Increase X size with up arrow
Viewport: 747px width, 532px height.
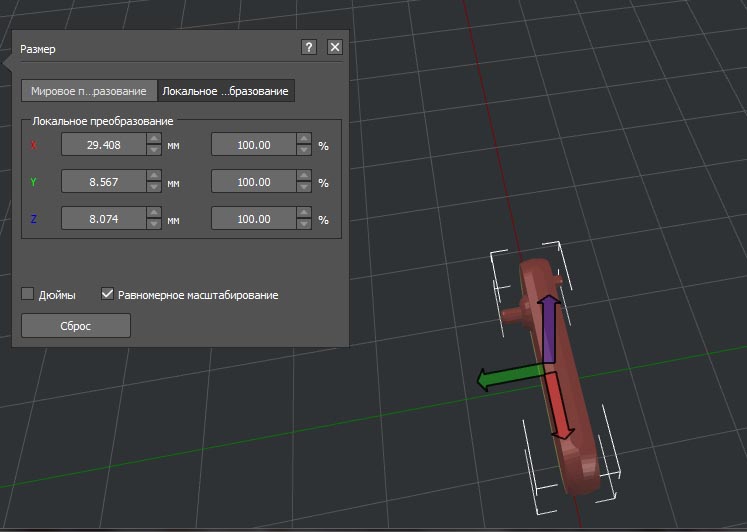click(x=154, y=140)
